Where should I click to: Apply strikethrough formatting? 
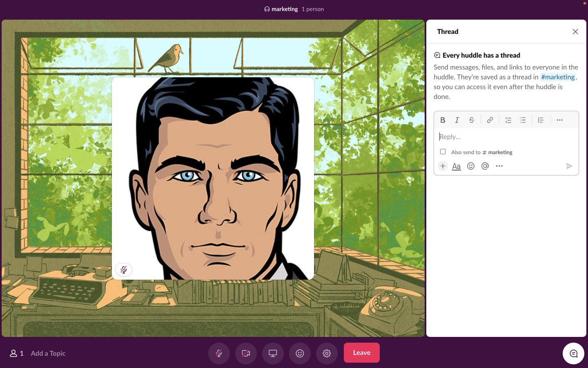(x=472, y=120)
